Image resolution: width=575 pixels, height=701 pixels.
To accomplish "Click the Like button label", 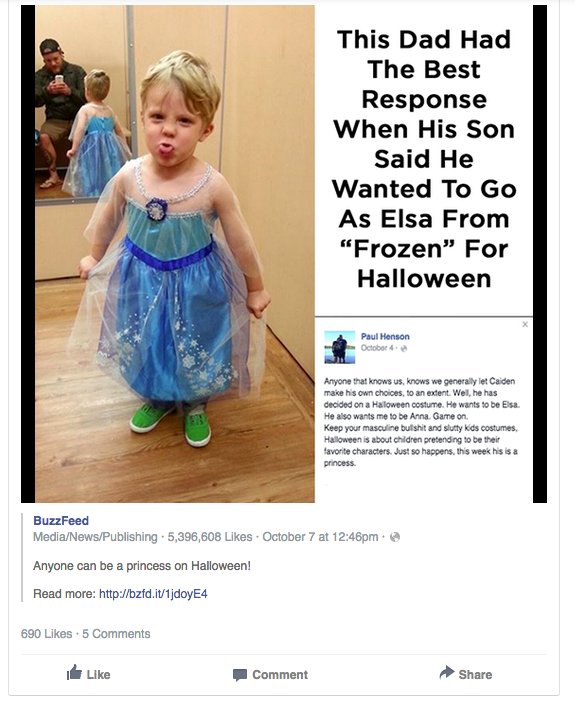I will click(98, 675).
